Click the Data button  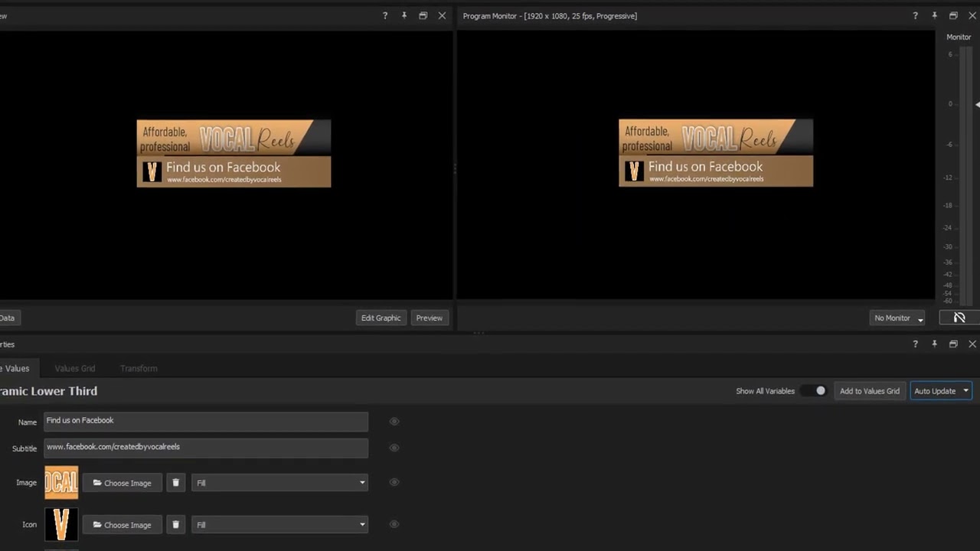point(8,318)
